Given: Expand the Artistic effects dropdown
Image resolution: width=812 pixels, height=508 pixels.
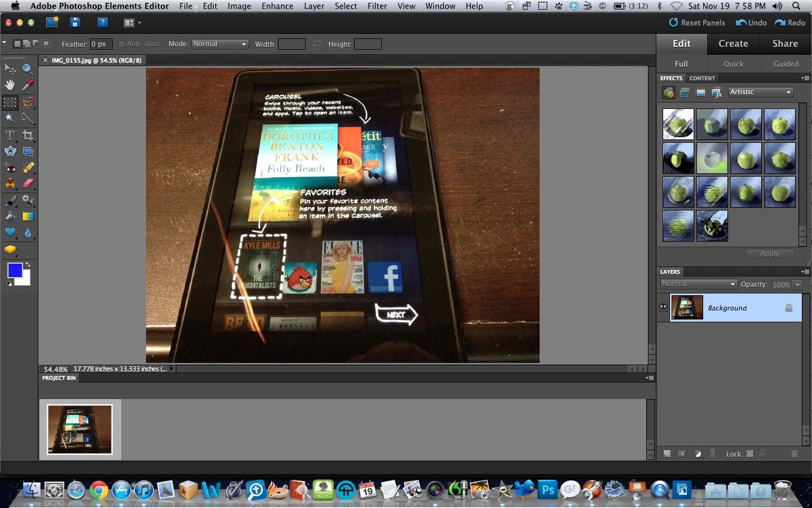Looking at the screenshot, I should point(761,92).
